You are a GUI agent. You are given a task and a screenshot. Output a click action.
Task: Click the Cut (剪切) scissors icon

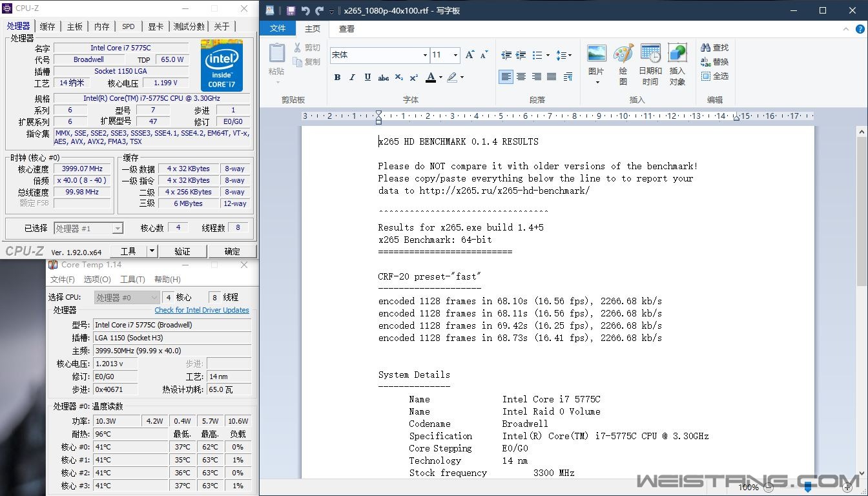[x=298, y=48]
